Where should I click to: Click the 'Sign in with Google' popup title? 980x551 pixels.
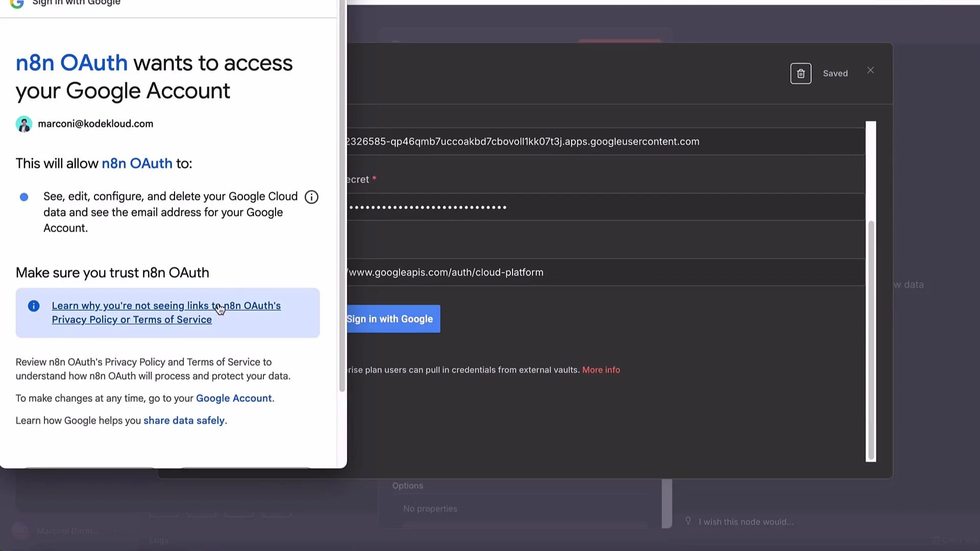pyautogui.click(x=77, y=3)
